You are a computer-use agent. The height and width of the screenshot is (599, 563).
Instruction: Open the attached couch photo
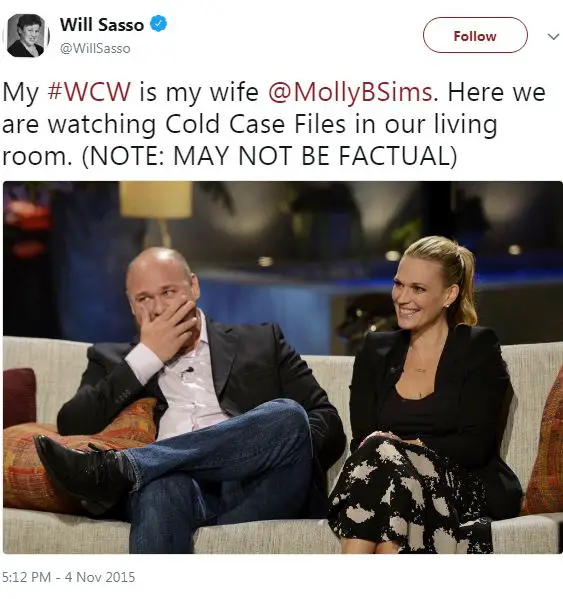click(x=283, y=367)
